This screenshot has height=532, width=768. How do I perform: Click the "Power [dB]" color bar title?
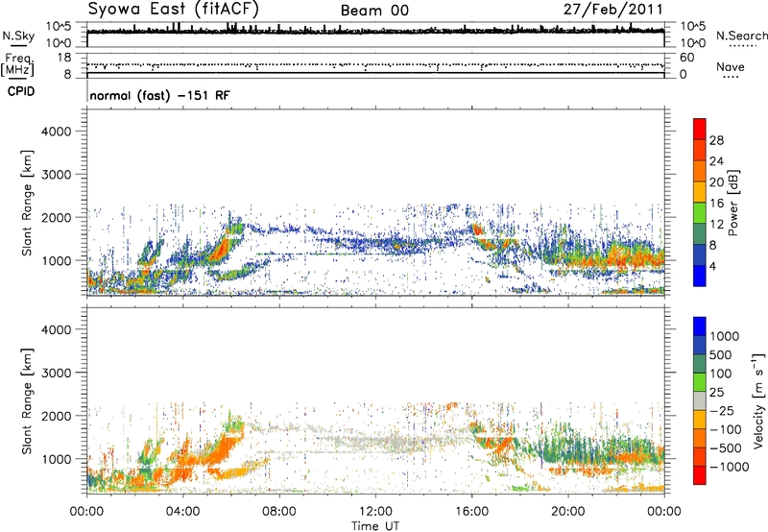732,203
